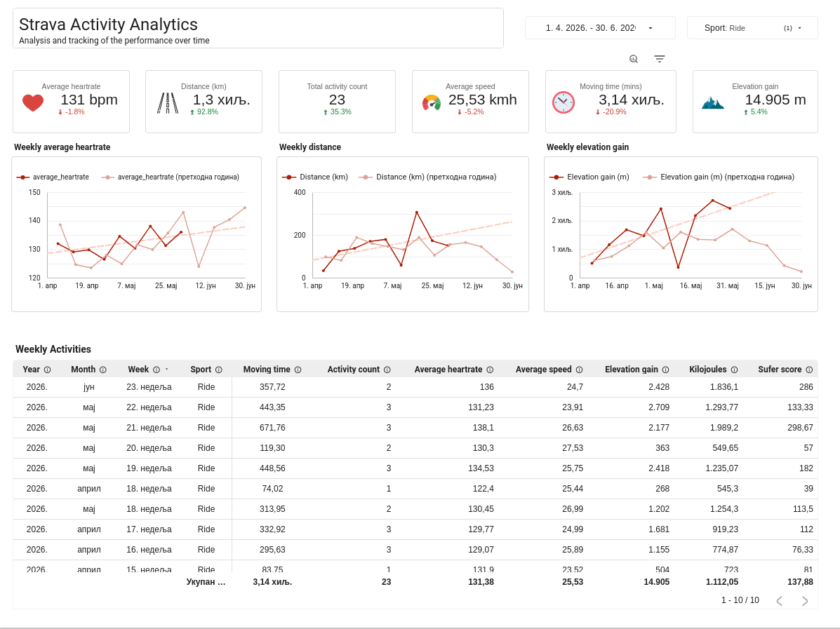Viewport: 840px width, 629px height.
Task: Click the Weekly elevation gain chart area
Action: click(691, 235)
